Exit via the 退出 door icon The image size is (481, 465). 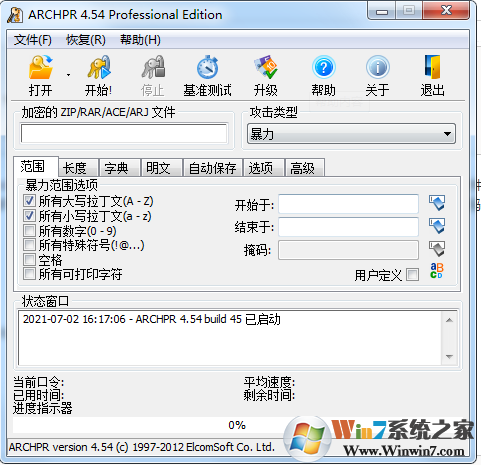point(432,68)
